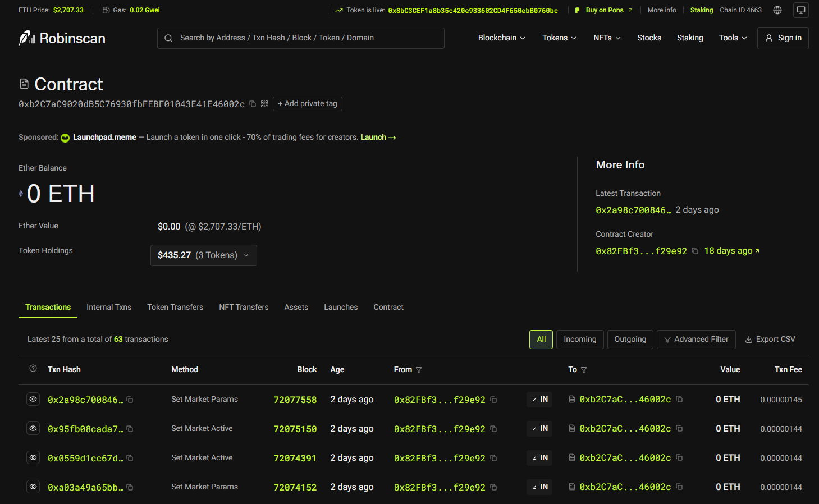Click the display theme monitor icon
This screenshot has width=819, height=504.
(x=801, y=10)
